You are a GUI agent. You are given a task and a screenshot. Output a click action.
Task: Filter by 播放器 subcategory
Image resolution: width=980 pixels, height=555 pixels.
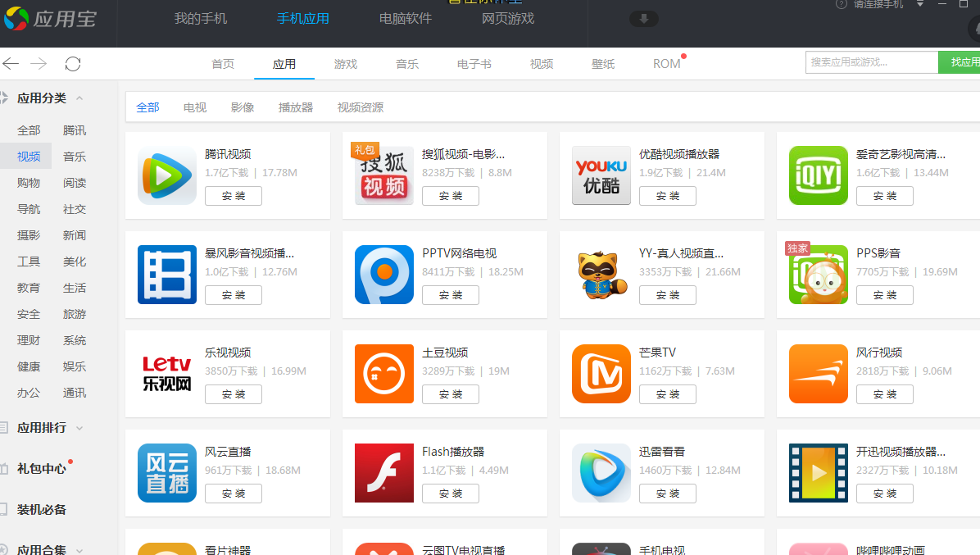pos(296,107)
